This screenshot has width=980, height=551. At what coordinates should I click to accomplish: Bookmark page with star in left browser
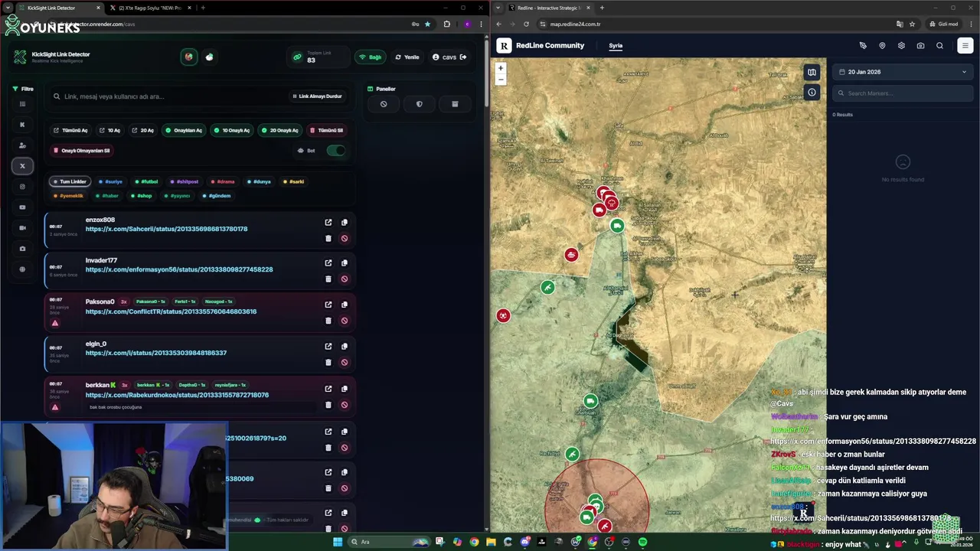click(x=427, y=24)
